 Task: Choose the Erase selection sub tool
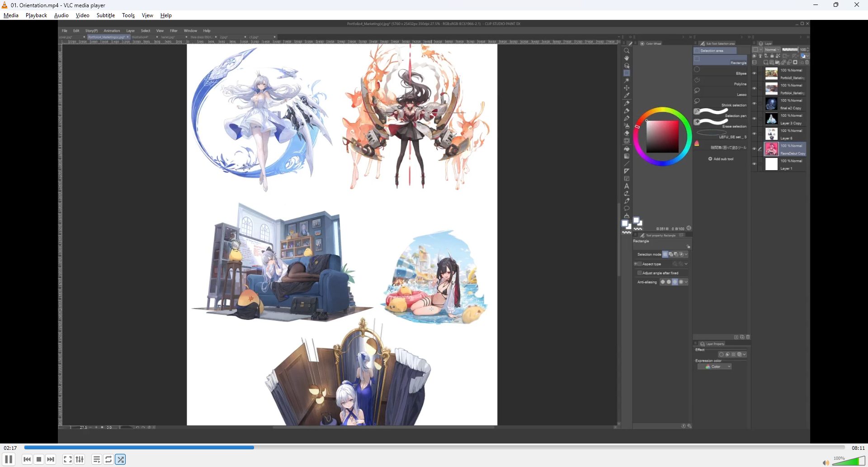(720, 124)
